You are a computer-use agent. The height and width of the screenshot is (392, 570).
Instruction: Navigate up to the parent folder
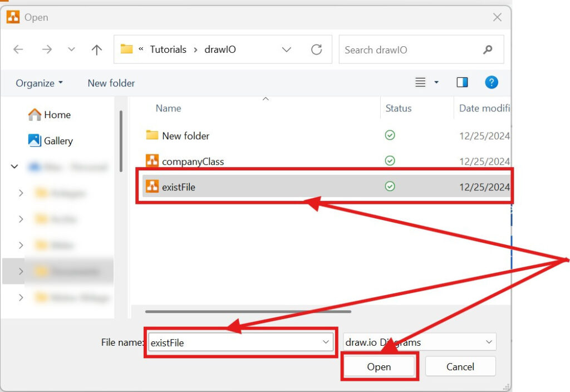96,50
